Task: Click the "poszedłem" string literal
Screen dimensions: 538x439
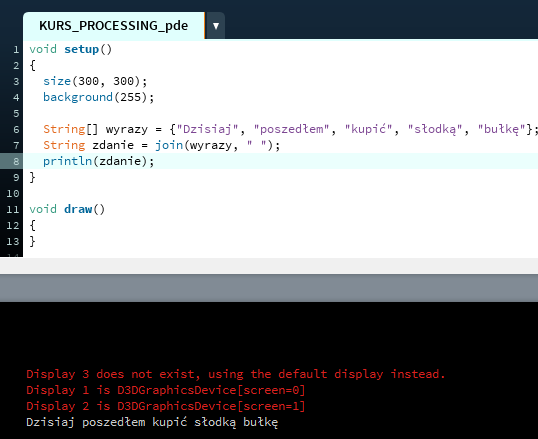Action: point(292,129)
